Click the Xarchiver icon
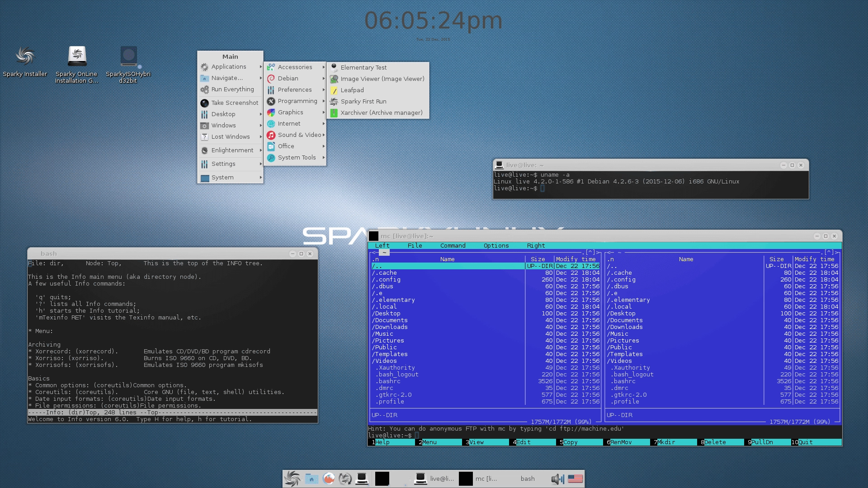 (334, 113)
